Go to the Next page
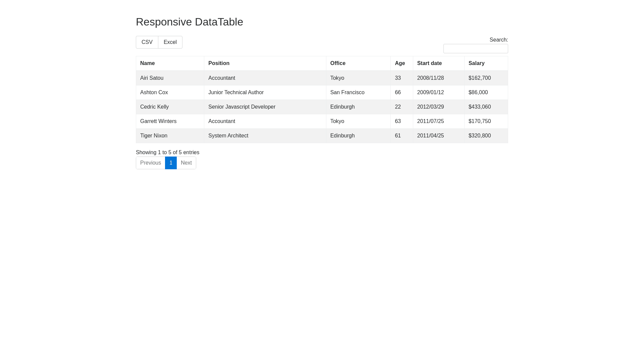 click(186, 163)
